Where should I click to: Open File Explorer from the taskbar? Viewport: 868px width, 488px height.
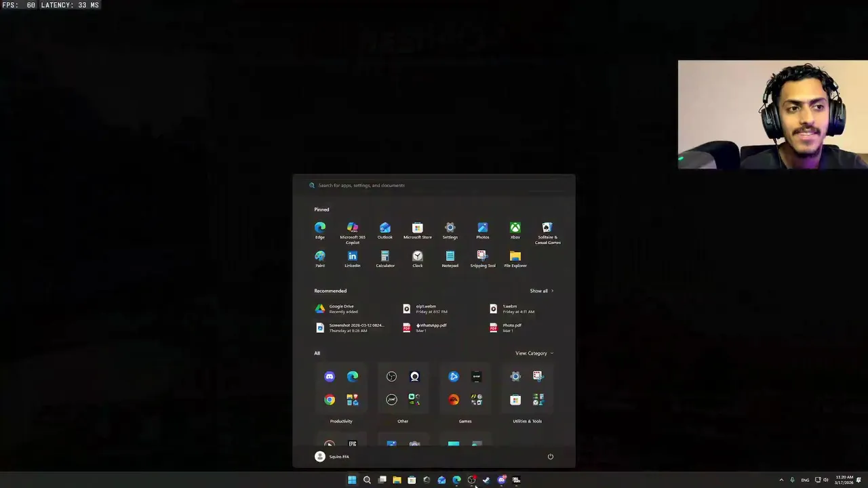click(x=397, y=480)
